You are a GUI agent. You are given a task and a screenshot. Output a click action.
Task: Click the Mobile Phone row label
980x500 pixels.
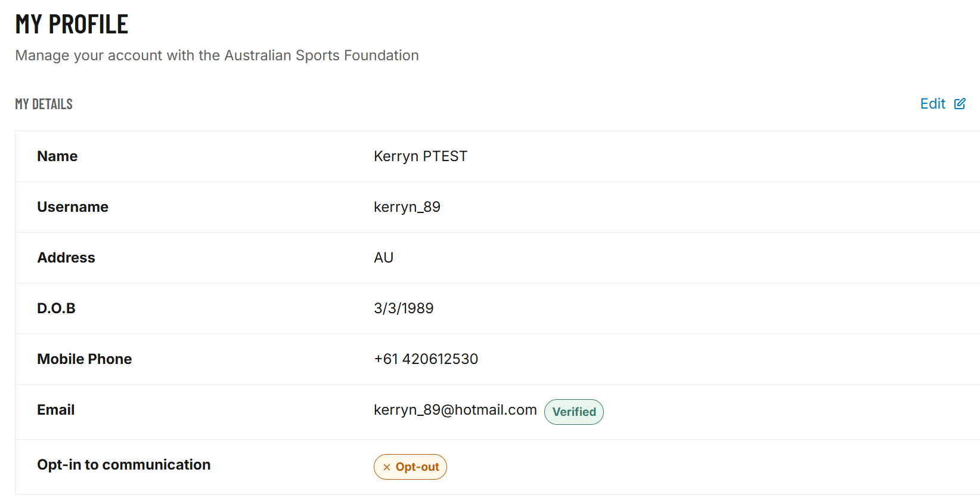(85, 359)
